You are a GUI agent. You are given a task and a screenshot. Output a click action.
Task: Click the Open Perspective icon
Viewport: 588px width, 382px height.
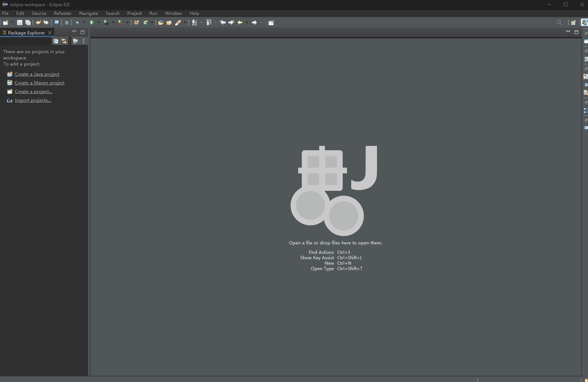click(573, 22)
